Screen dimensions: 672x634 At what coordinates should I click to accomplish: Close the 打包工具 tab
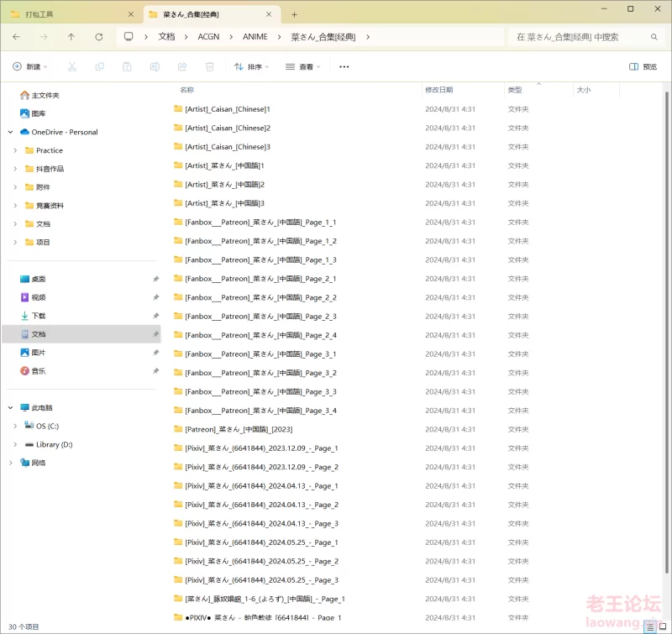point(131,14)
